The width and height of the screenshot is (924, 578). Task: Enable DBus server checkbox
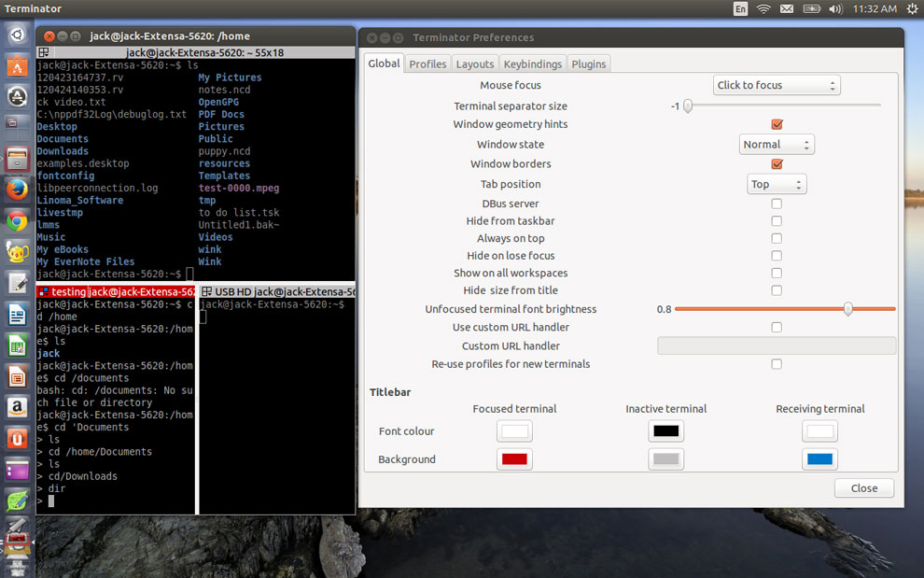pos(777,204)
